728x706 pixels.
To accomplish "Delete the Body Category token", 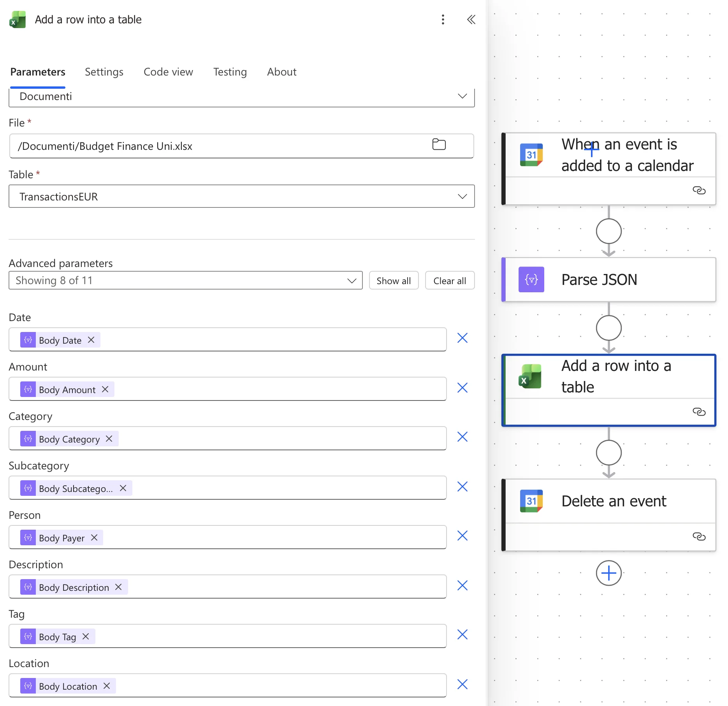I will [x=109, y=439].
